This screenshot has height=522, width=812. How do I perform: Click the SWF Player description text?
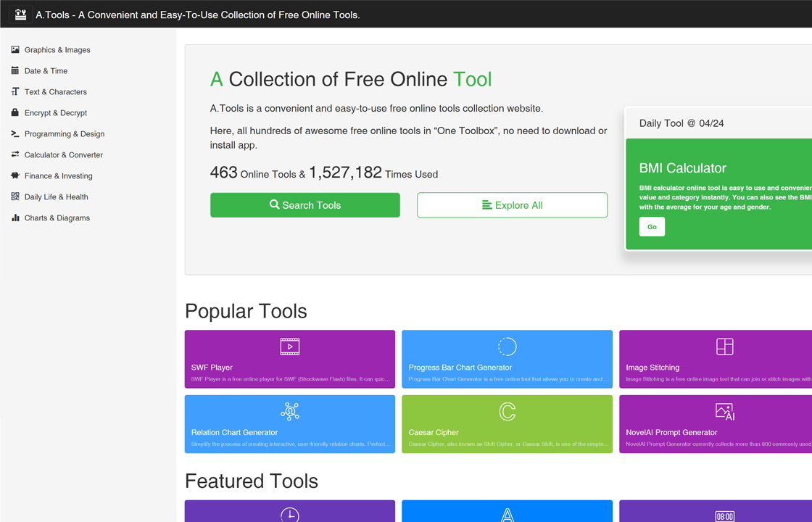pyautogui.click(x=290, y=379)
